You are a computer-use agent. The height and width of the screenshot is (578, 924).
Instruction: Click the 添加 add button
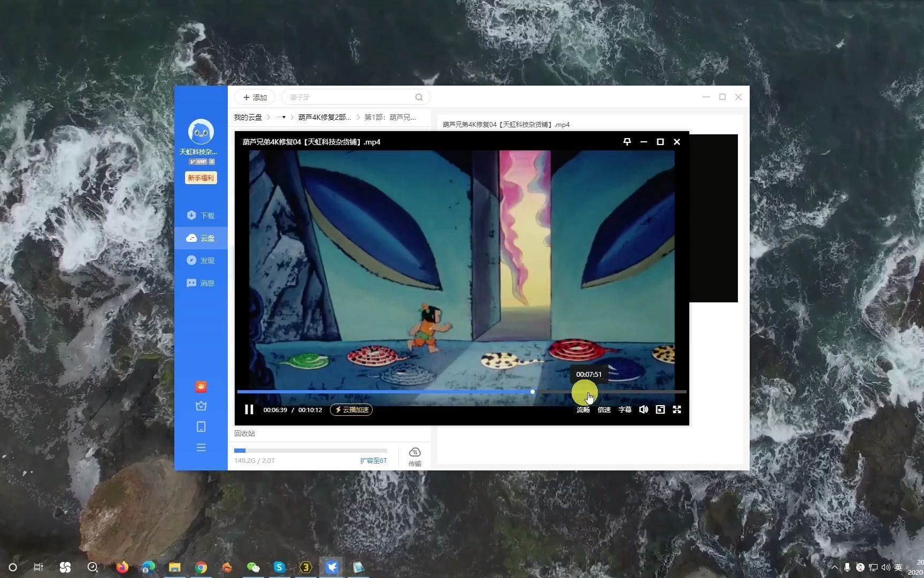[x=255, y=97]
